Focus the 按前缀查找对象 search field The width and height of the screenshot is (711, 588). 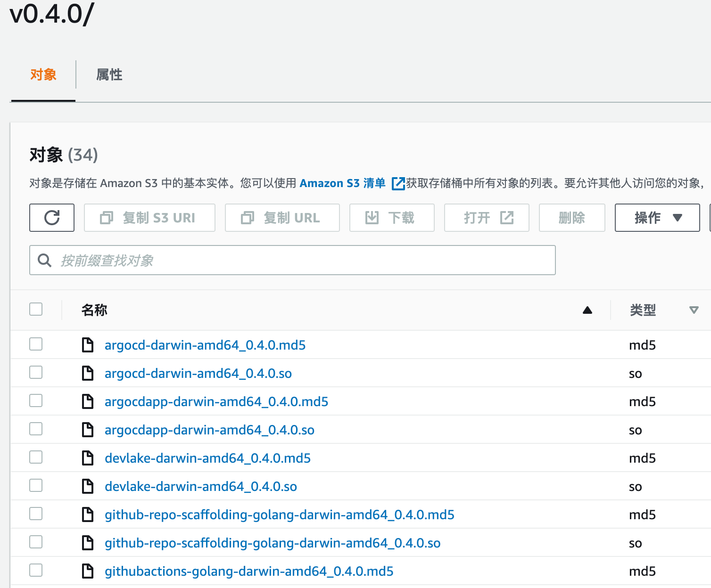tap(292, 260)
